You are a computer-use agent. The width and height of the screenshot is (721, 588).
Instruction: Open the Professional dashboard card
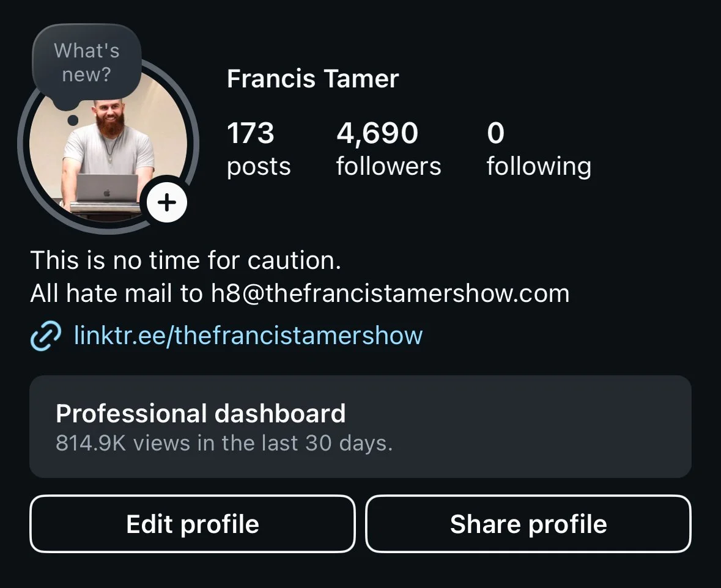coord(361,427)
